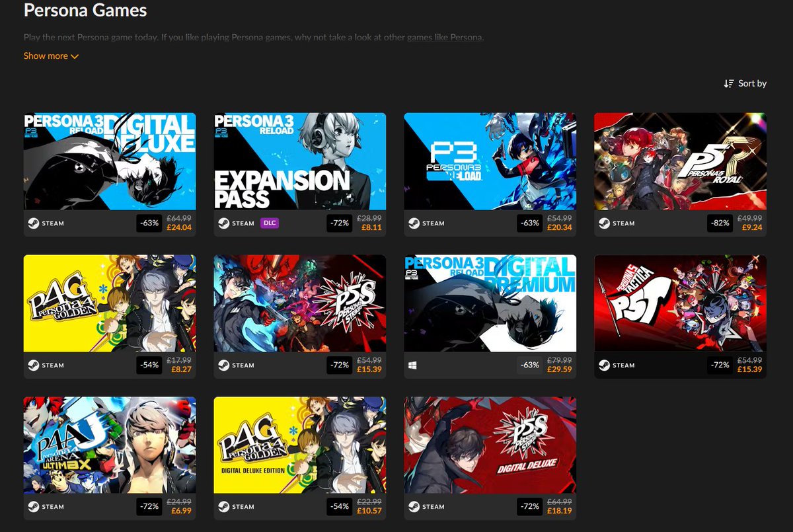
Task: Click the -54% badge beside £8.27
Action: [149, 365]
